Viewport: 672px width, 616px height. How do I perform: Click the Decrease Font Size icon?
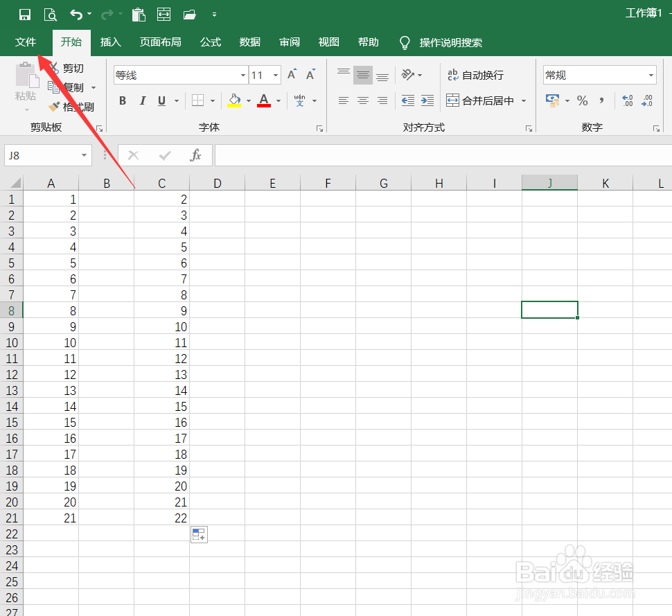click(x=311, y=75)
